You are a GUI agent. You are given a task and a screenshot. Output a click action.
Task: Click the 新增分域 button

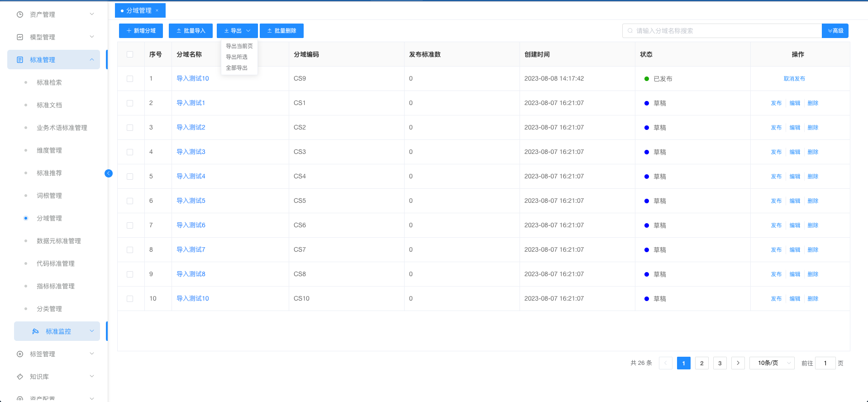(x=141, y=31)
